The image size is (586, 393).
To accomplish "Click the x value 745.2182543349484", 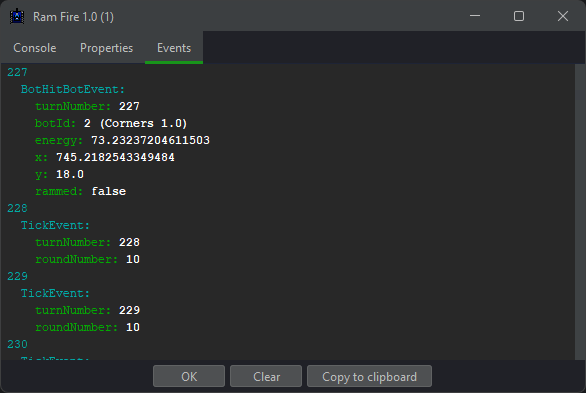I will point(115,157).
